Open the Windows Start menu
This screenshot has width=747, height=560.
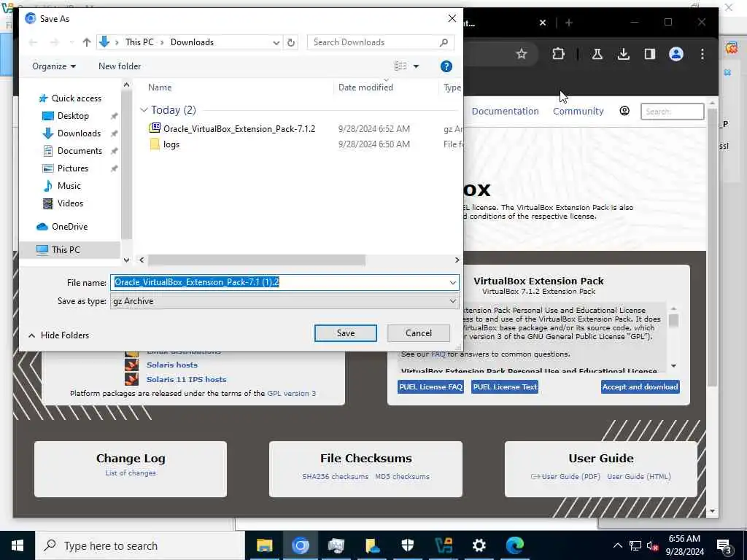18,545
